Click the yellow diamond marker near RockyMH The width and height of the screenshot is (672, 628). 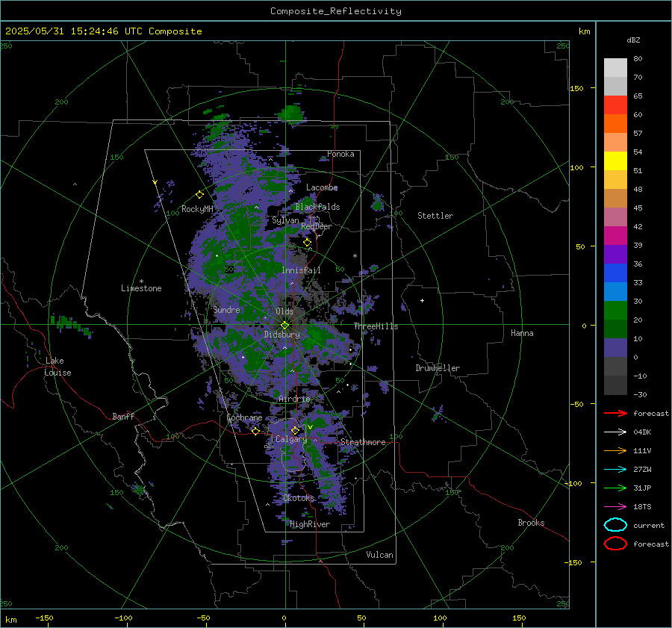(199, 195)
